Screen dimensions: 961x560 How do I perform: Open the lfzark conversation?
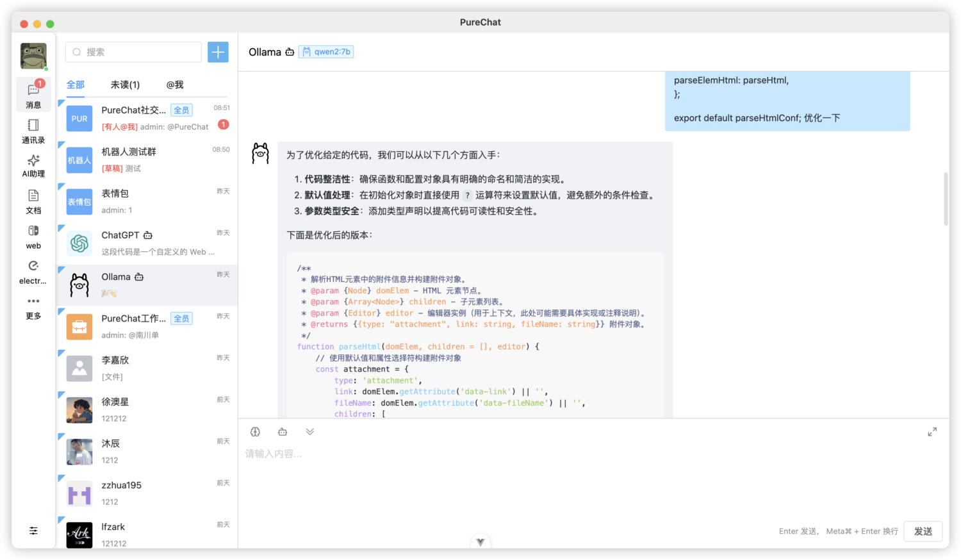(147, 532)
